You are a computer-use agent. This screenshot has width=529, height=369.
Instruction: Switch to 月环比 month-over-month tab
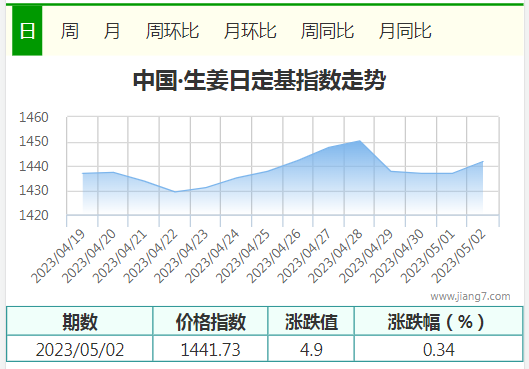[250, 31]
